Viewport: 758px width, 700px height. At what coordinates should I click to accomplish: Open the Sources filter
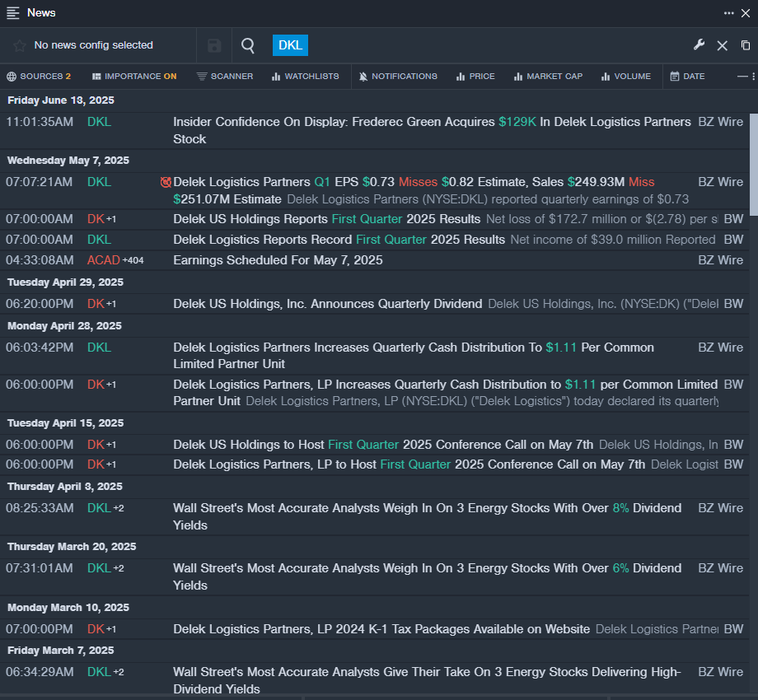pyautogui.click(x=39, y=77)
